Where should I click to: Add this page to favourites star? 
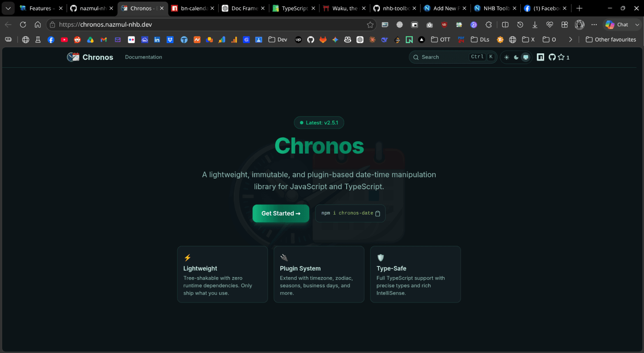[x=370, y=25]
